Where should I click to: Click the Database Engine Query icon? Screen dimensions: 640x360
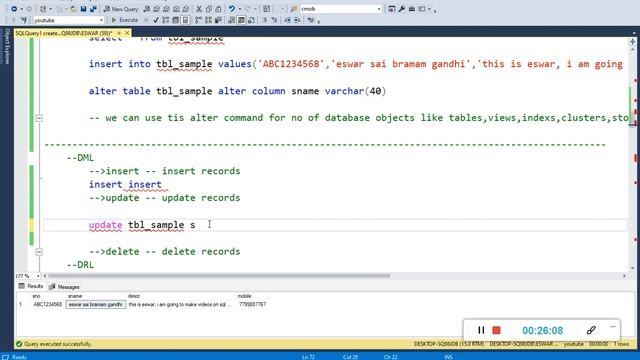147,9
